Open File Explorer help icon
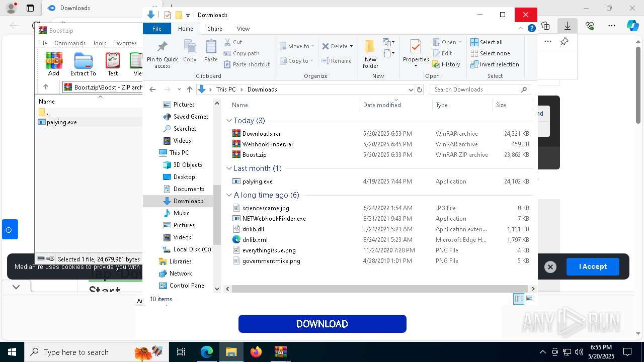Viewport: 644px width, 362px height. (x=531, y=29)
